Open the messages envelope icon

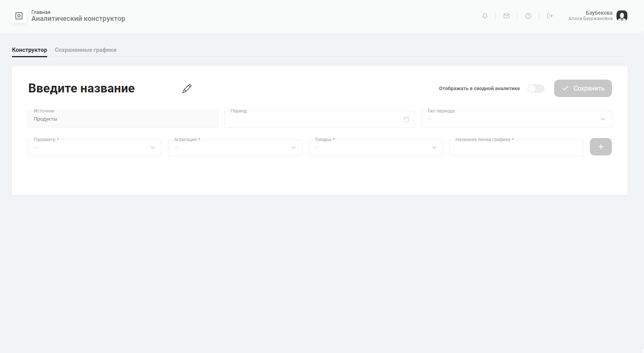(507, 16)
